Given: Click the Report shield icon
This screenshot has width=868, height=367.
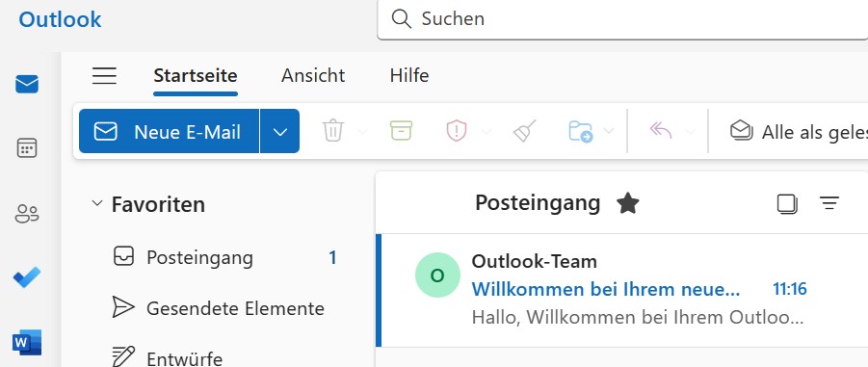Looking at the screenshot, I should click(457, 131).
